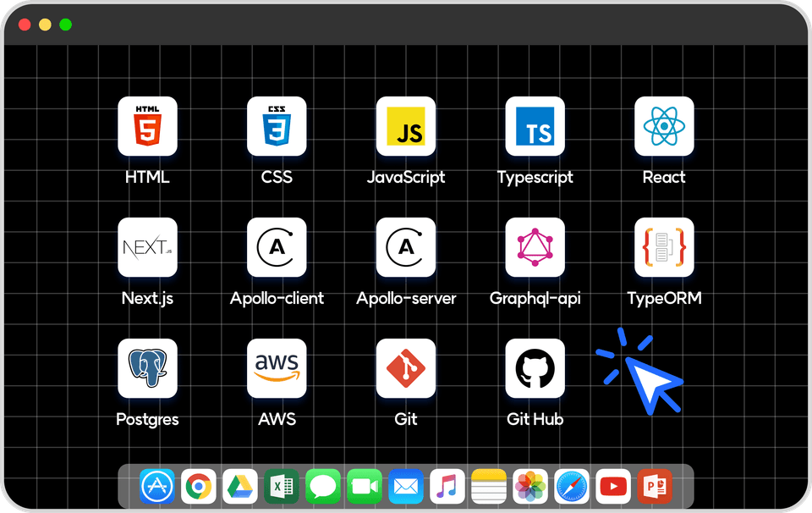The image size is (812, 513).
Task: Click the "Apollo-client" label
Action: [277, 299]
